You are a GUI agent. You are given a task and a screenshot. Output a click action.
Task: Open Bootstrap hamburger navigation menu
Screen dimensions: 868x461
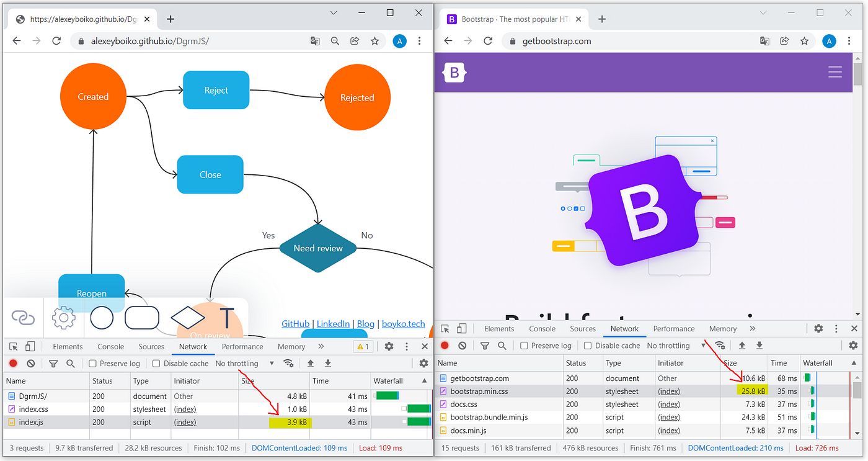click(x=835, y=72)
